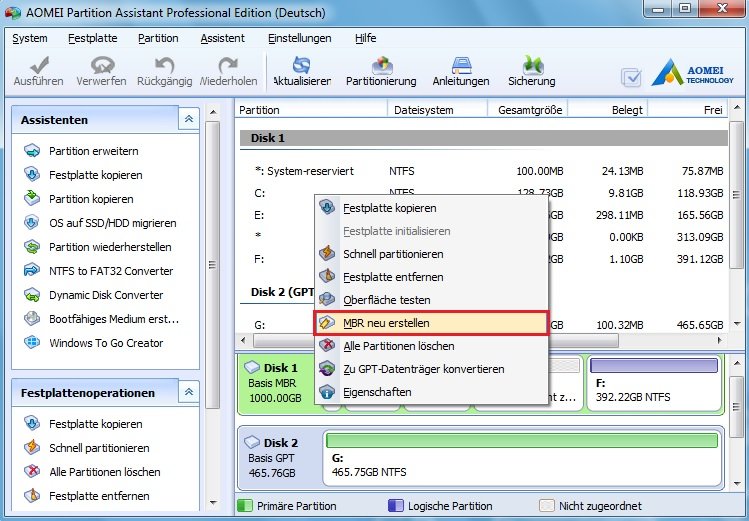Click the sidebar scroll-down arrow
Screen dimensions: 749x521
click(x=213, y=502)
